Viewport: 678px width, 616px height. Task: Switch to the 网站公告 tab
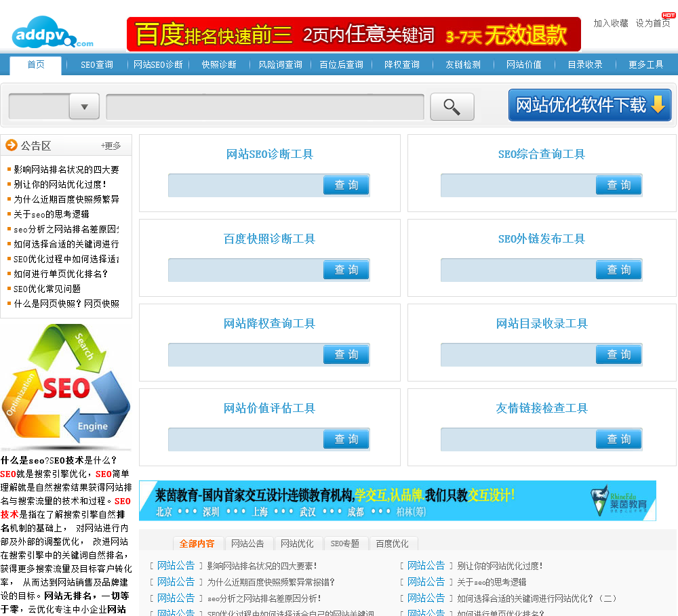tap(247, 543)
